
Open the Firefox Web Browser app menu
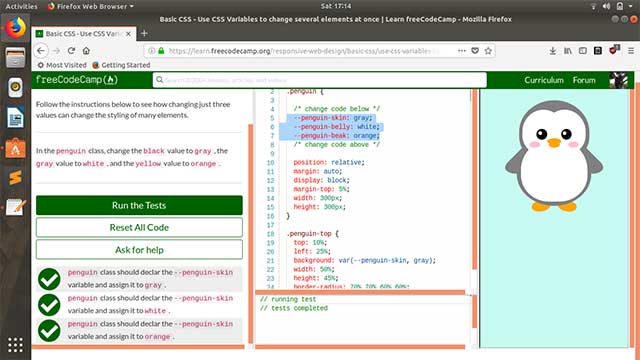(91, 6)
